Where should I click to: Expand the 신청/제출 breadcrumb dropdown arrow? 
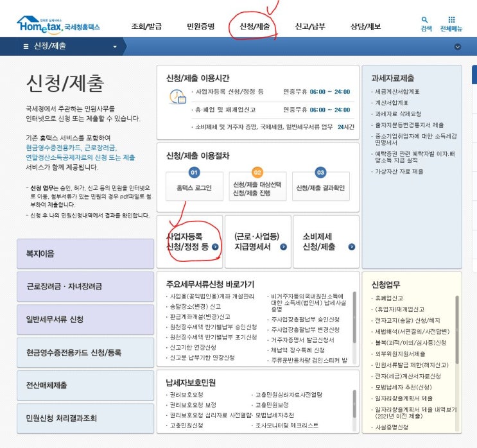(115, 47)
